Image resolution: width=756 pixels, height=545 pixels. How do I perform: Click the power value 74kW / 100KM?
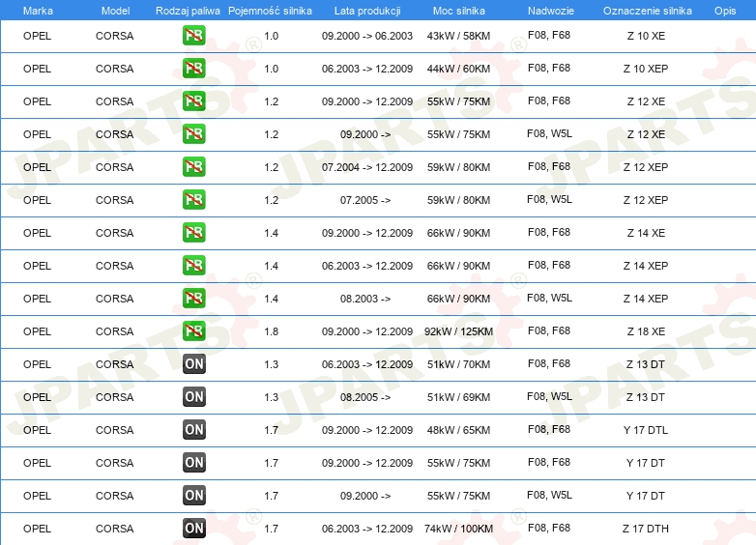pyautogui.click(x=458, y=529)
